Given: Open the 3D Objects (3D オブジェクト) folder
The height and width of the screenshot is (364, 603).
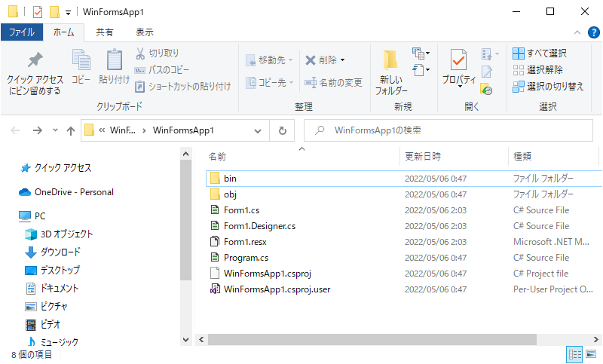Looking at the screenshot, I should 59,234.
